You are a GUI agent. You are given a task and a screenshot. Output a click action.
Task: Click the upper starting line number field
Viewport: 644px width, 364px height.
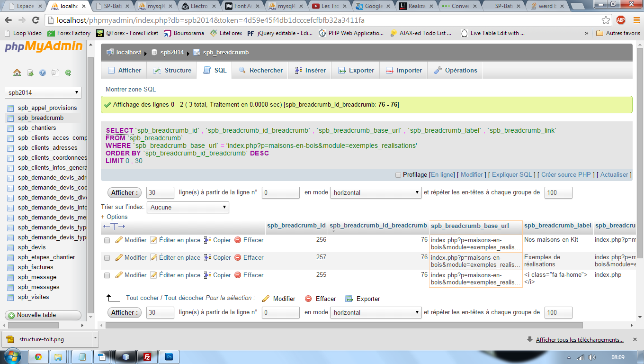point(280,192)
